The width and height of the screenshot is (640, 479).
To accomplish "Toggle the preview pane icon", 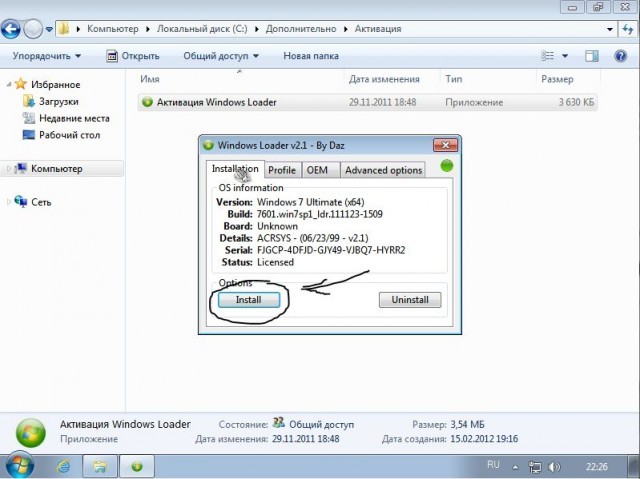I will pyautogui.click(x=591, y=56).
